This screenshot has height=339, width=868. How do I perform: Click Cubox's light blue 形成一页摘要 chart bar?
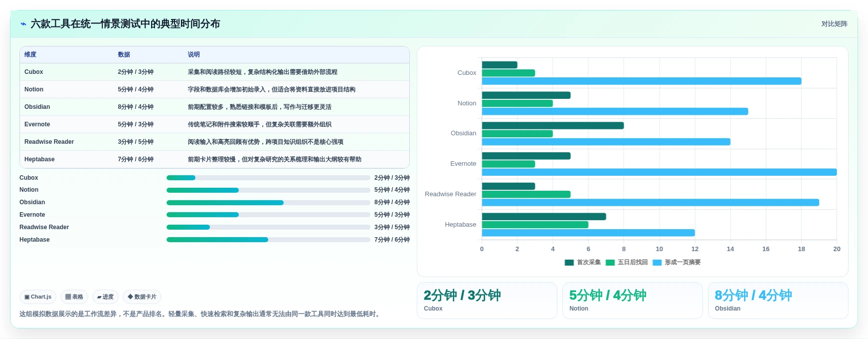[642, 81]
